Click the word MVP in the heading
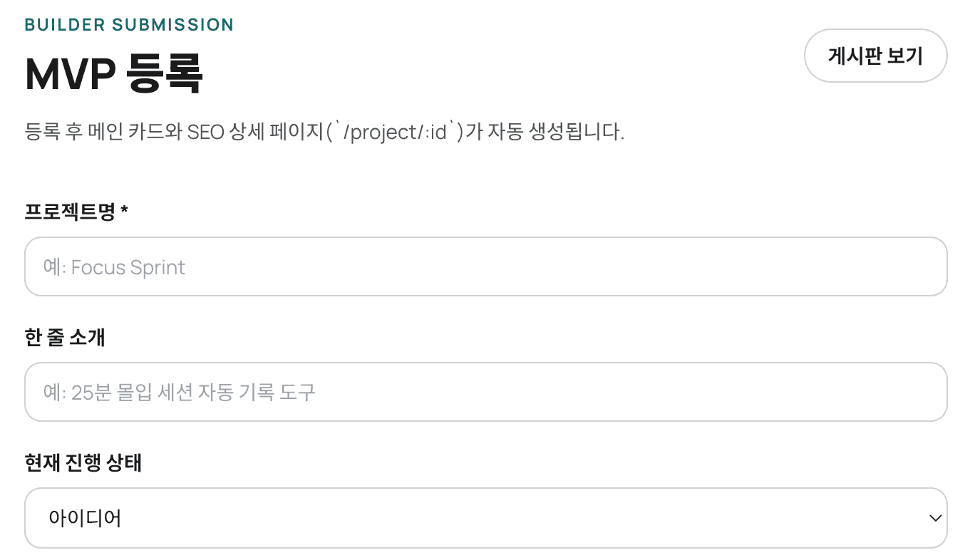 point(70,74)
